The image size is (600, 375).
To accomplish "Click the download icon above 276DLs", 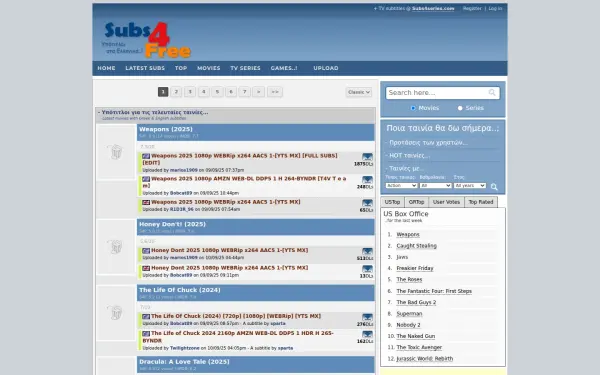I will pos(367,317).
